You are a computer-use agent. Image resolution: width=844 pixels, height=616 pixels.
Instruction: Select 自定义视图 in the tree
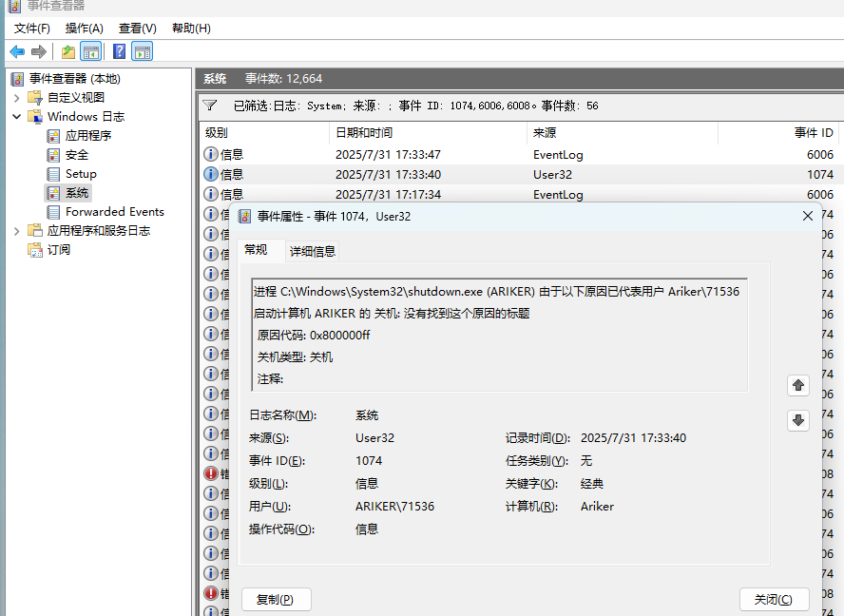pos(76,98)
